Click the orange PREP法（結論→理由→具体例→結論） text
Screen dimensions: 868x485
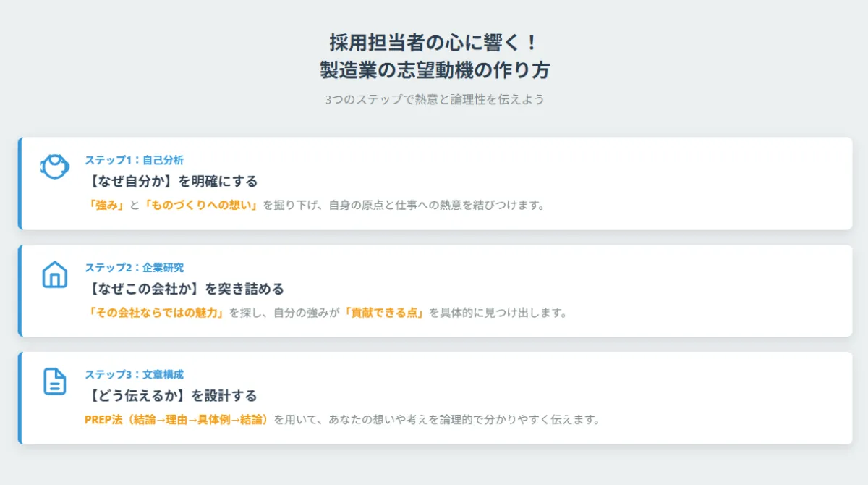tap(177, 420)
